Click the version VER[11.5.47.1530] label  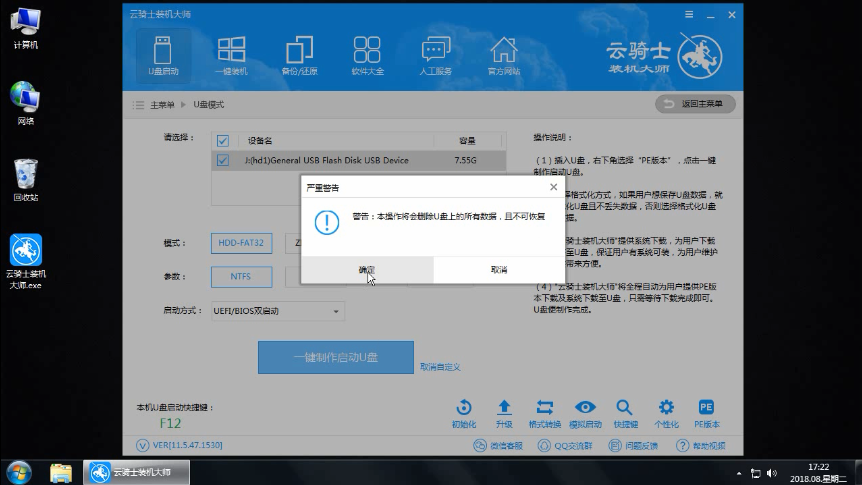click(x=187, y=445)
